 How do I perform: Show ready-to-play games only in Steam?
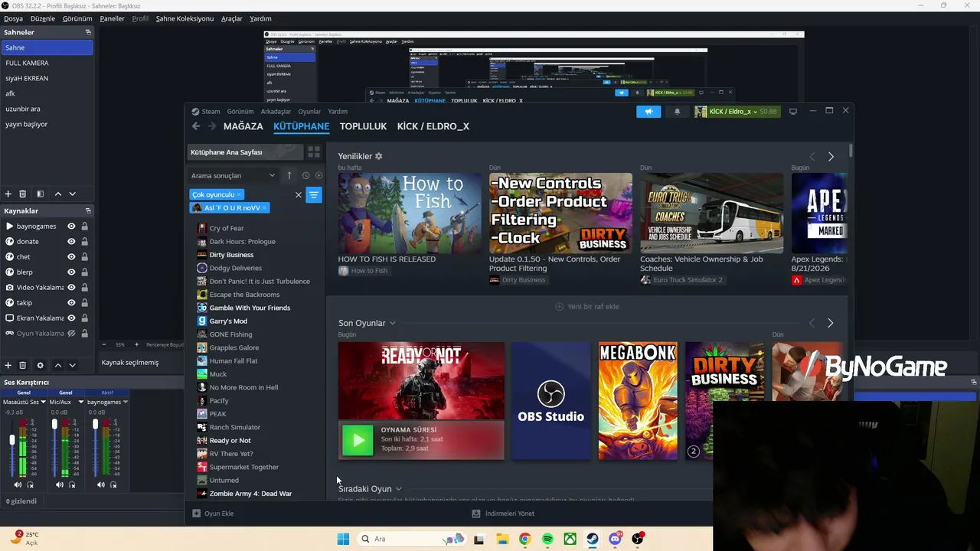[x=318, y=175]
